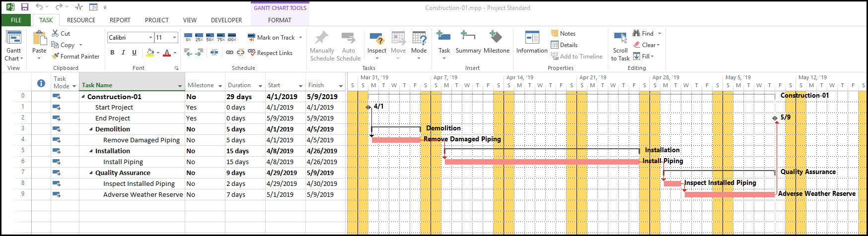Click the Notes button in Properties
The height and width of the screenshot is (236, 868).
click(x=563, y=34)
